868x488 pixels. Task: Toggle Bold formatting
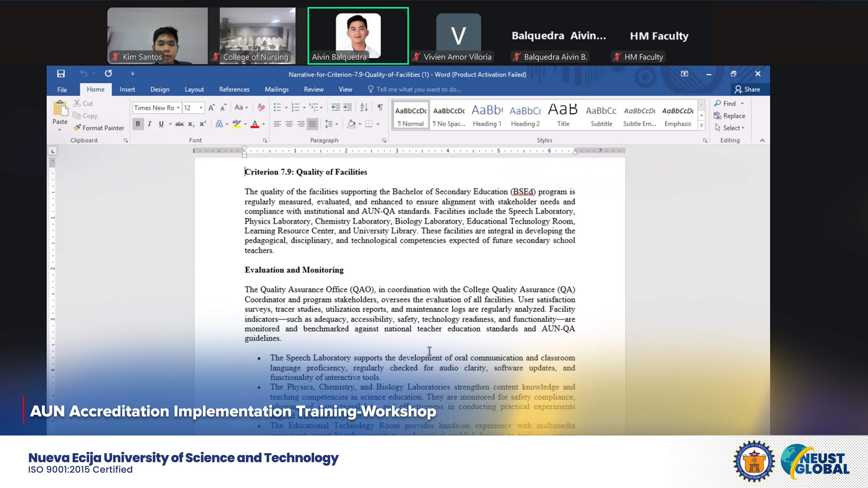click(x=138, y=124)
